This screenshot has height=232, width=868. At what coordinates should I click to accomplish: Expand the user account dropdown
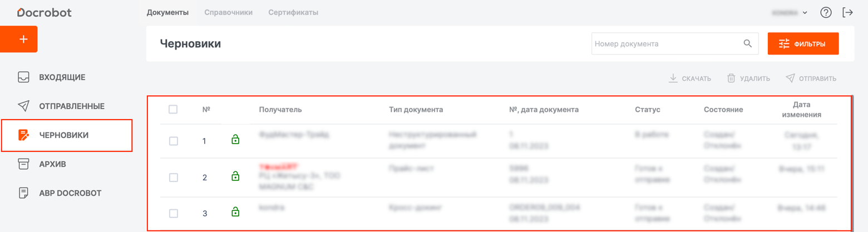[x=790, y=13]
